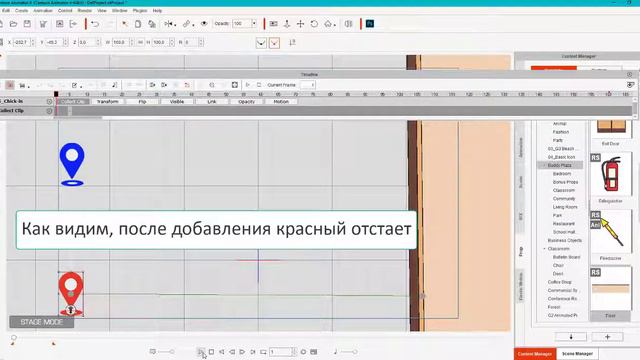
Task: Click the Visible track button
Action: 177,101
